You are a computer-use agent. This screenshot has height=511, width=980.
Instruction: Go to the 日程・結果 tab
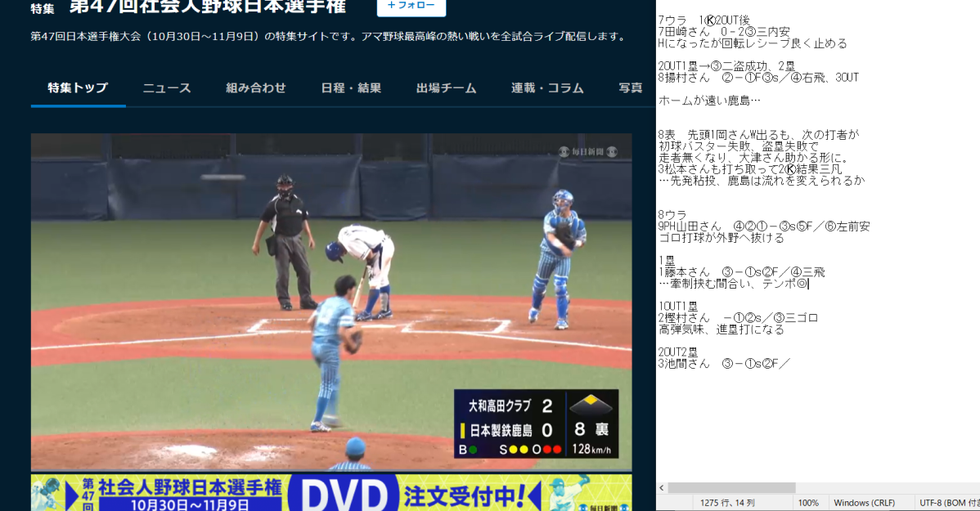(x=351, y=88)
